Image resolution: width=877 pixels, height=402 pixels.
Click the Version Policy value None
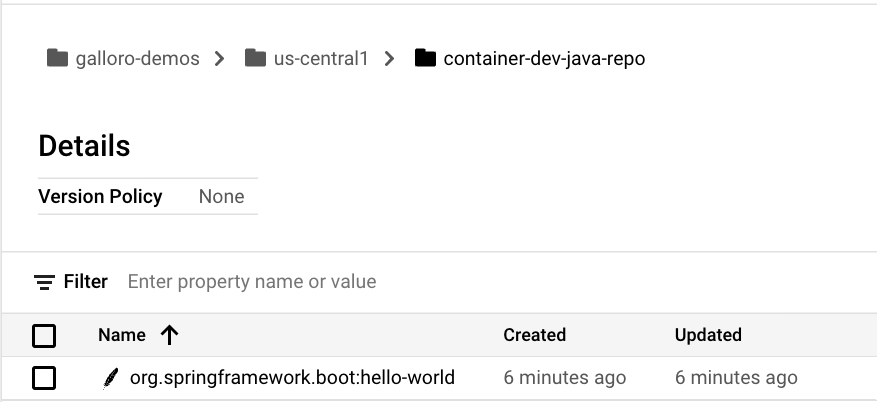tap(221, 196)
